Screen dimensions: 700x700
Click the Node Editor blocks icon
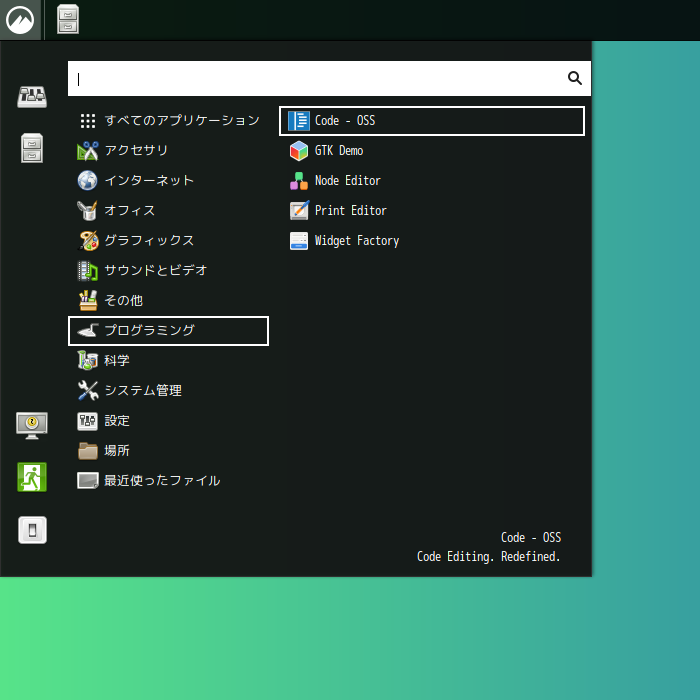(299, 181)
